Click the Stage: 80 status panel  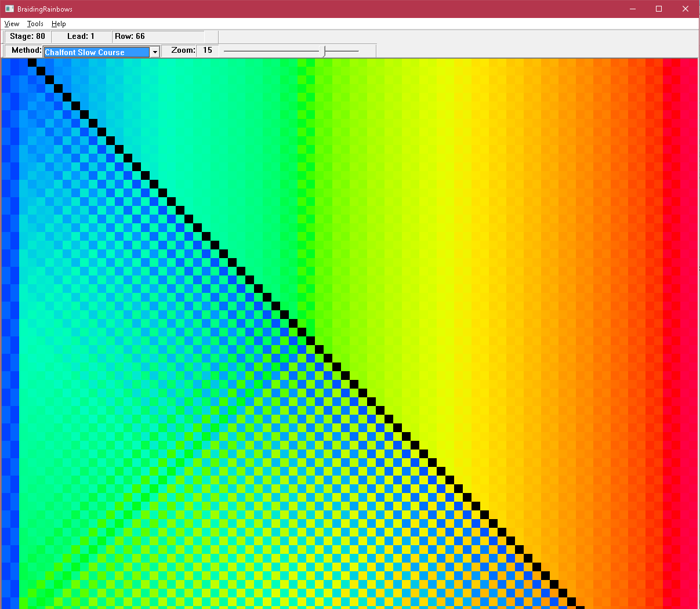point(27,37)
